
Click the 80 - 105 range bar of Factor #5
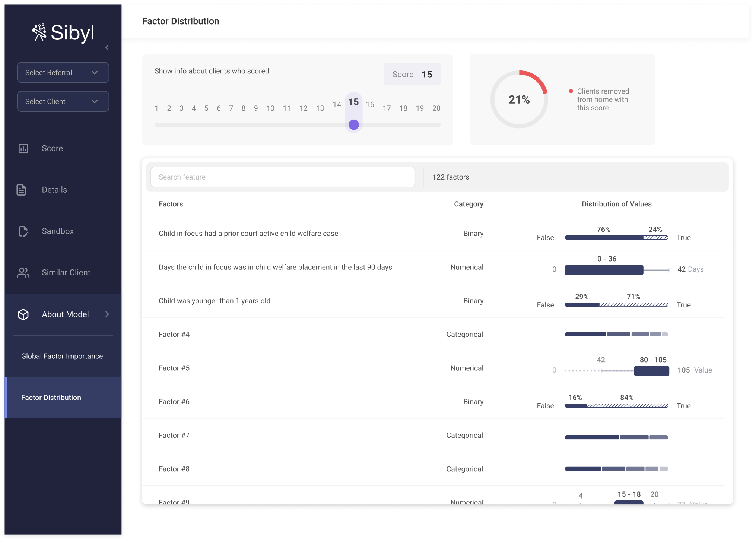click(652, 371)
